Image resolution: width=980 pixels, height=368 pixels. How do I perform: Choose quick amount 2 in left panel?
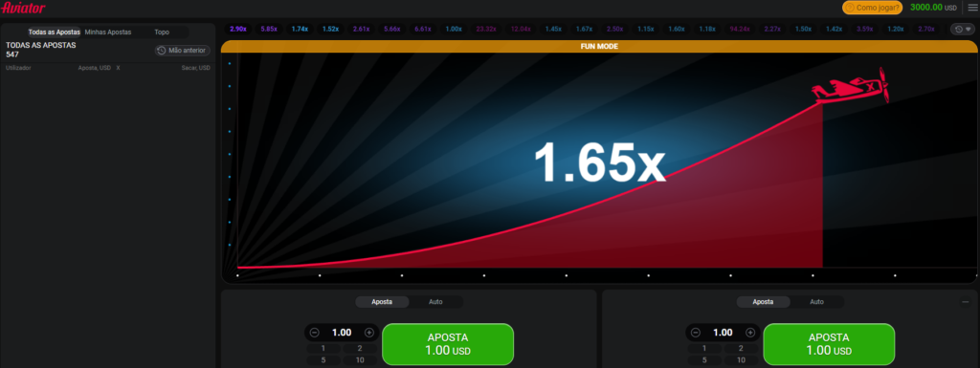(x=360, y=349)
